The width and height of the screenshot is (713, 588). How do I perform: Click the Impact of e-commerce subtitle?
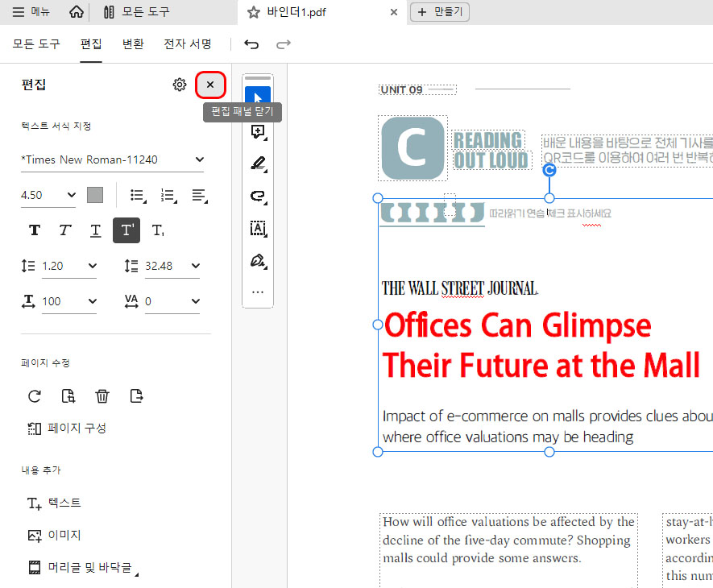point(547,426)
